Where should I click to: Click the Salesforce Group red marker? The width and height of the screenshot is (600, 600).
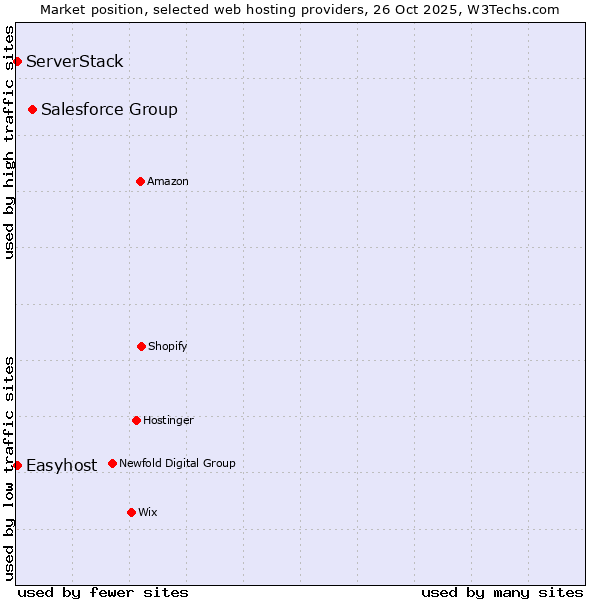point(33,109)
